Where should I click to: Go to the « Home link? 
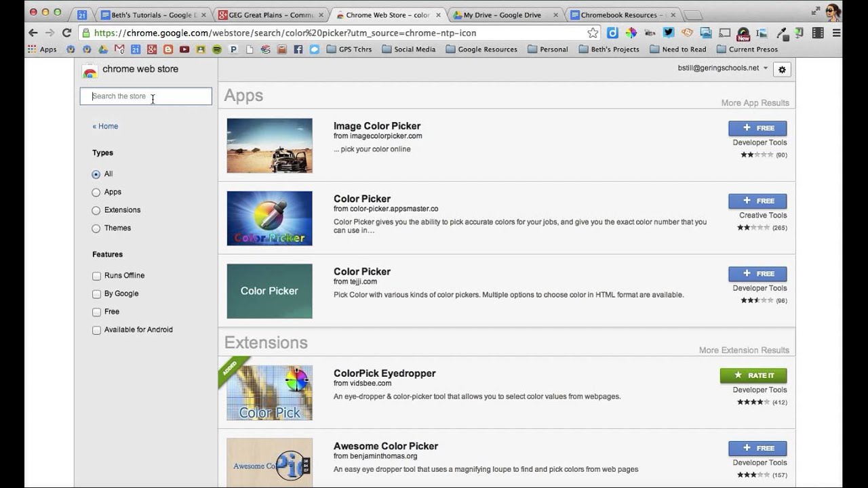[105, 126]
